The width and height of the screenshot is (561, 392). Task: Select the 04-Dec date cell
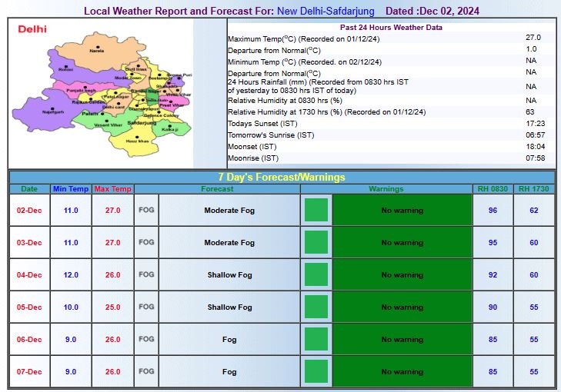click(x=29, y=275)
